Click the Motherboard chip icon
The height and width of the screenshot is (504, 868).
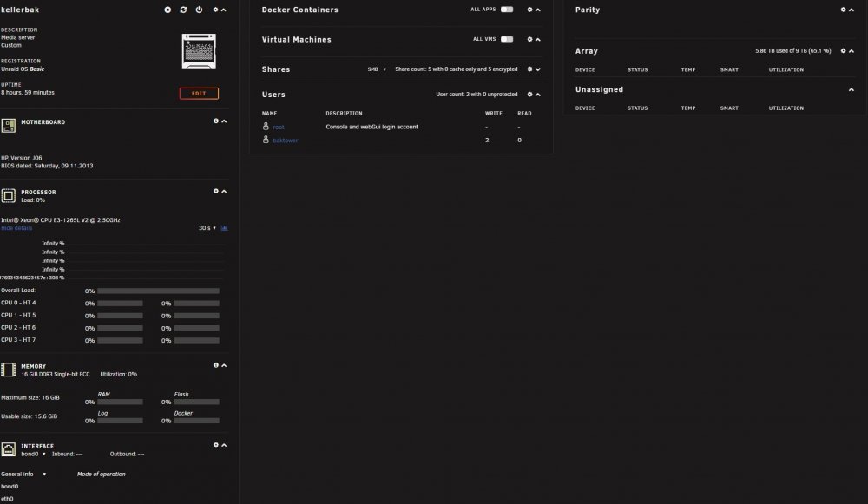9,126
